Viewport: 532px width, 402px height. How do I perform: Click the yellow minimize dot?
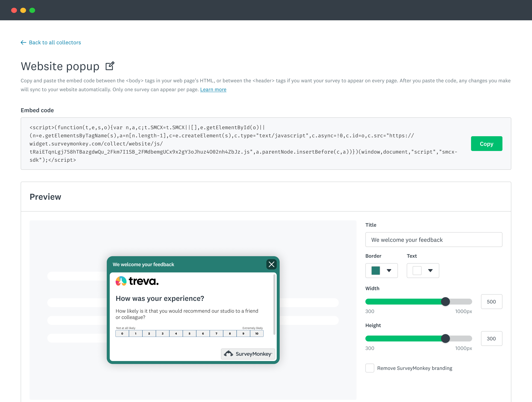pos(23,10)
